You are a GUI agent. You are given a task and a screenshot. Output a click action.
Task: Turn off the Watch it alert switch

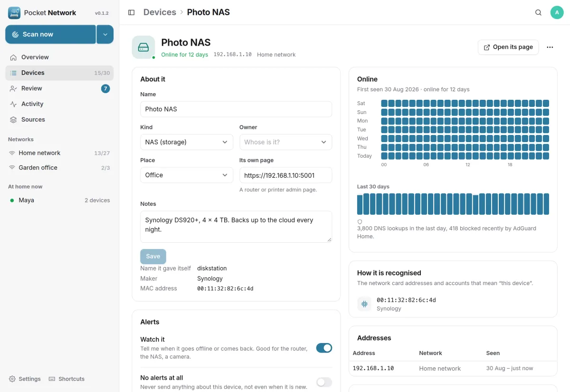[324, 348]
